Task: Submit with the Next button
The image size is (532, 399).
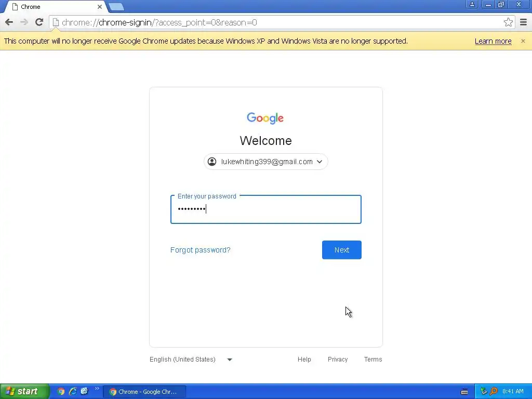Action: pyautogui.click(x=342, y=250)
